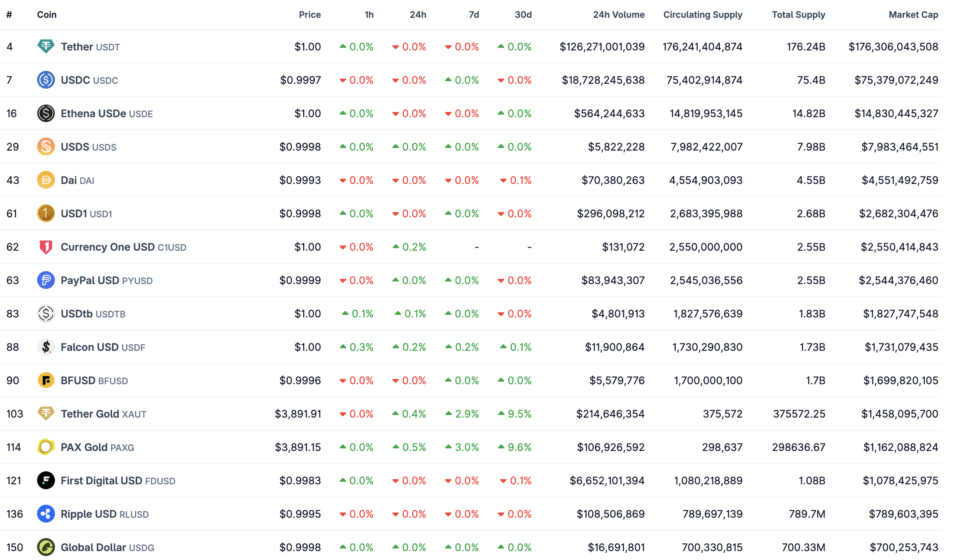Click the Ripple USD logo
953x560 pixels.
pyautogui.click(x=45, y=514)
